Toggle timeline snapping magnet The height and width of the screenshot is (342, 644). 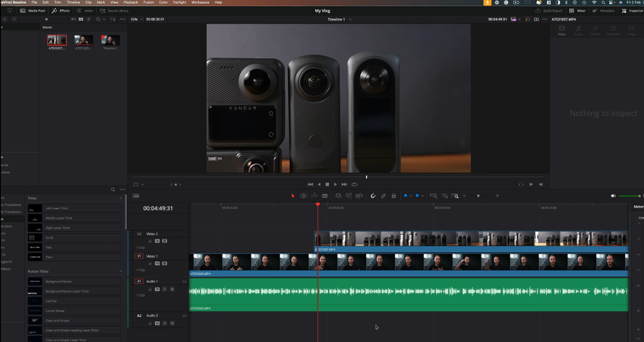[373, 196]
